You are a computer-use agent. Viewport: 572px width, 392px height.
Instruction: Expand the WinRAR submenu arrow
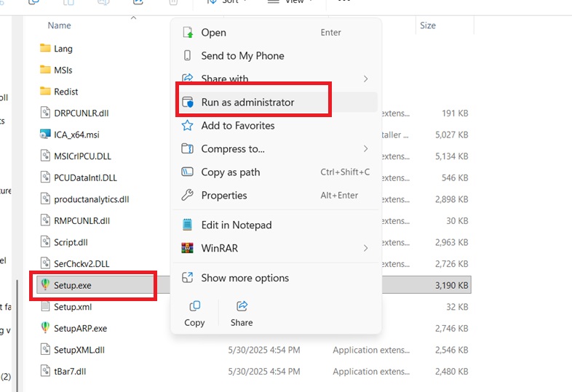[365, 248]
